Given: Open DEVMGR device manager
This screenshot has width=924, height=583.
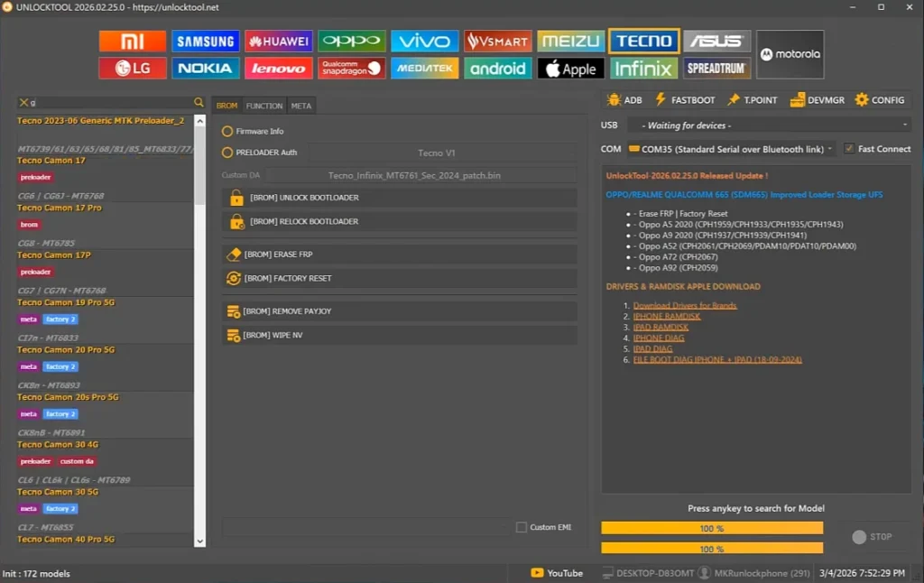Looking at the screenshot, I should 818,99.
